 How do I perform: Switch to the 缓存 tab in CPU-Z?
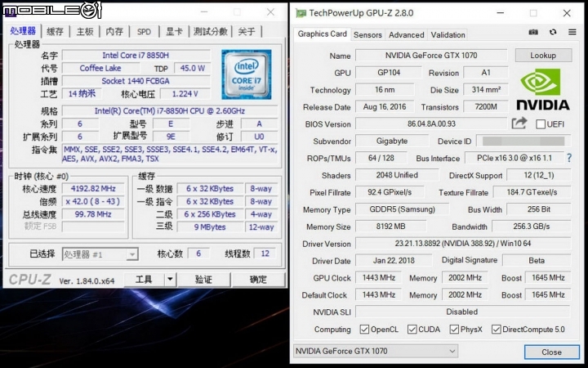coord(55,32)
